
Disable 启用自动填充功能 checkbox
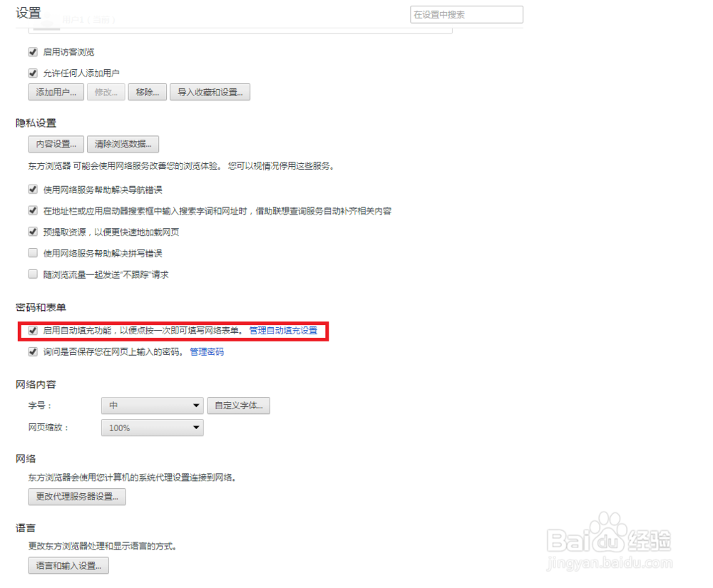33,331
